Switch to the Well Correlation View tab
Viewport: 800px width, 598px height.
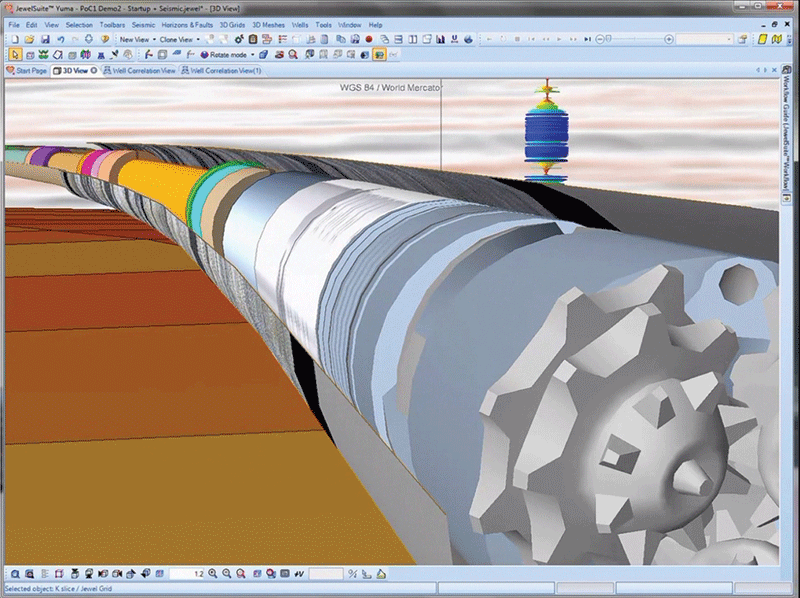(x=140, y=70)
